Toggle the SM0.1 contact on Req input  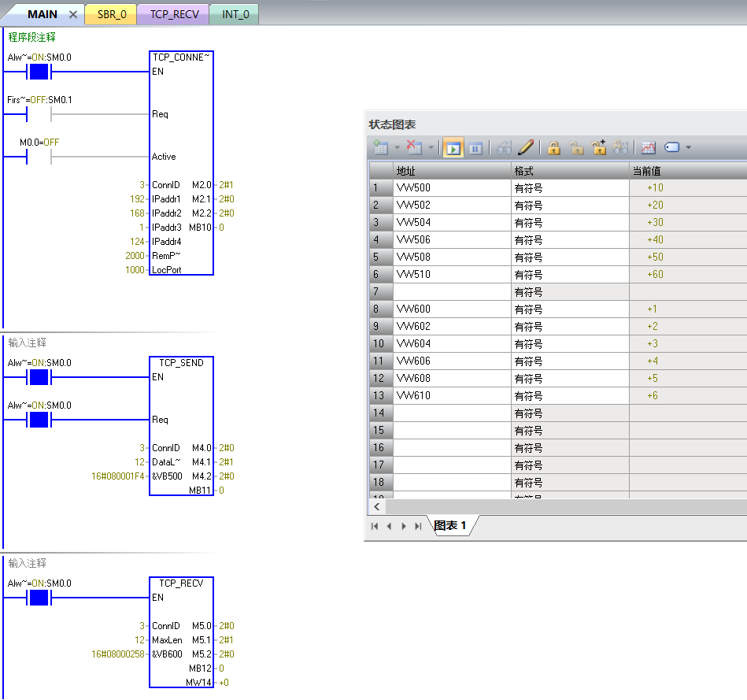point(39,114)
